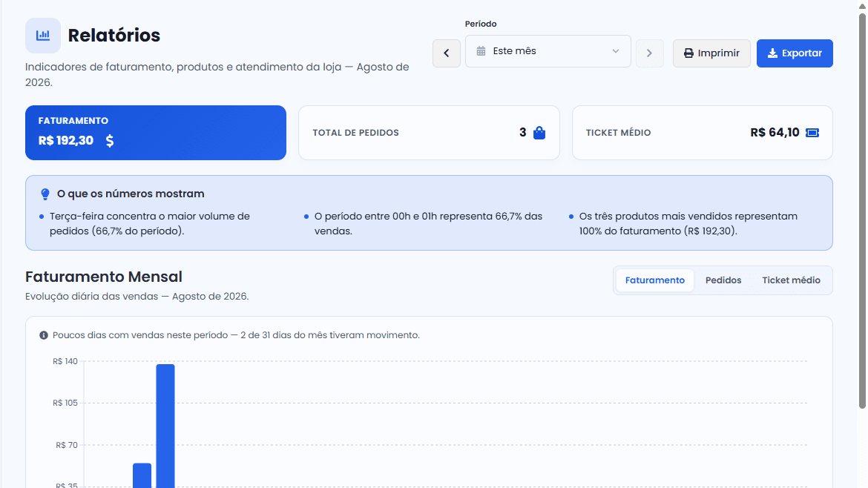Click the lightbulb insights icon
The height and width of the screenshot is (488, 868).
(45, 194)
